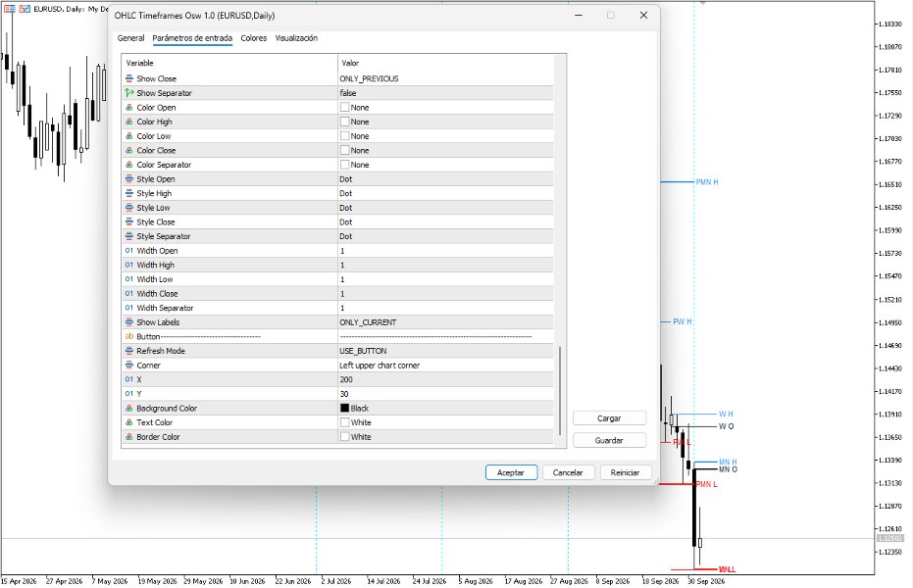The width and height of the screenshot is (913, 588).
Task: Click the icon beside Corner parameter
Action: [129, 366]
